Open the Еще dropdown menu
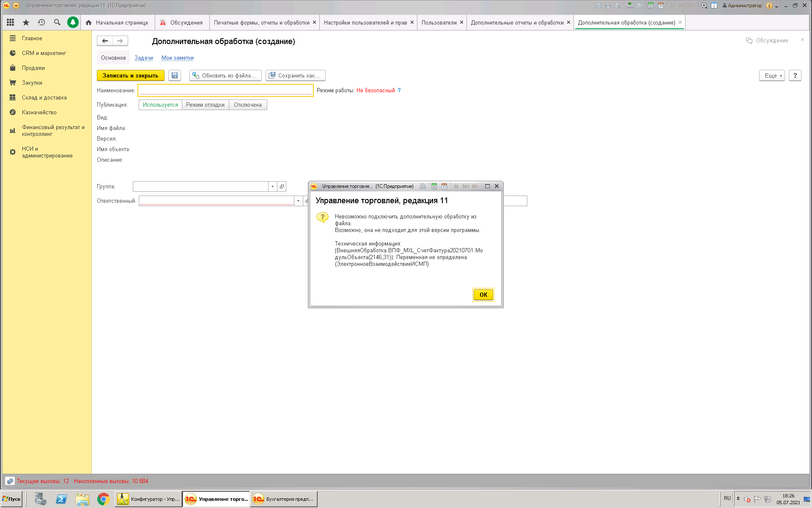The height and width of the screenshot is (508, 812). 772,75
